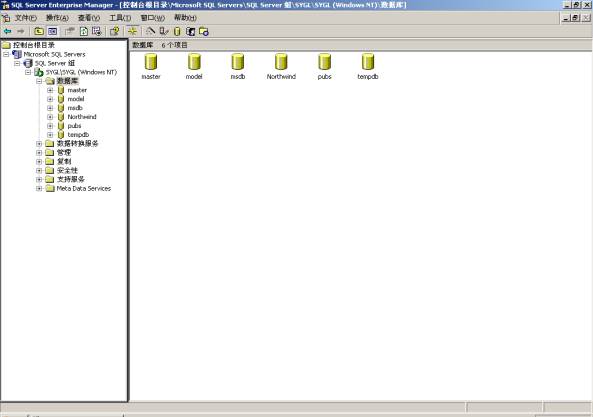The width and height of the screenshot is (593, 417).
Task: Expand the master database in tree
Action: point(50,90)
